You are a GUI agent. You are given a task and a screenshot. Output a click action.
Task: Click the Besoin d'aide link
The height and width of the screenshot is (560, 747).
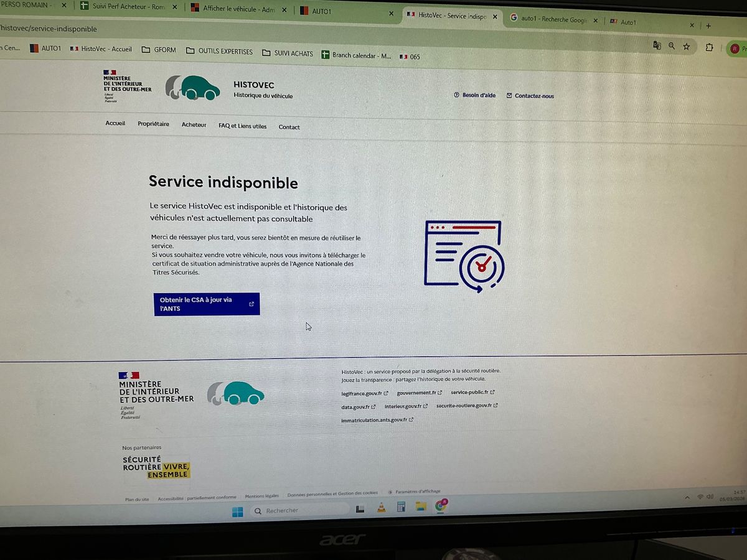tap(475, 95)
